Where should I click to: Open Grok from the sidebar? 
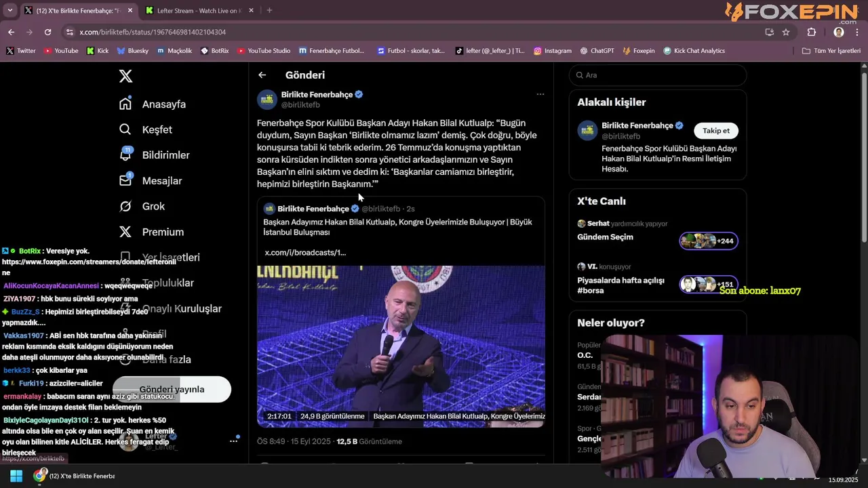coord(142,206)
